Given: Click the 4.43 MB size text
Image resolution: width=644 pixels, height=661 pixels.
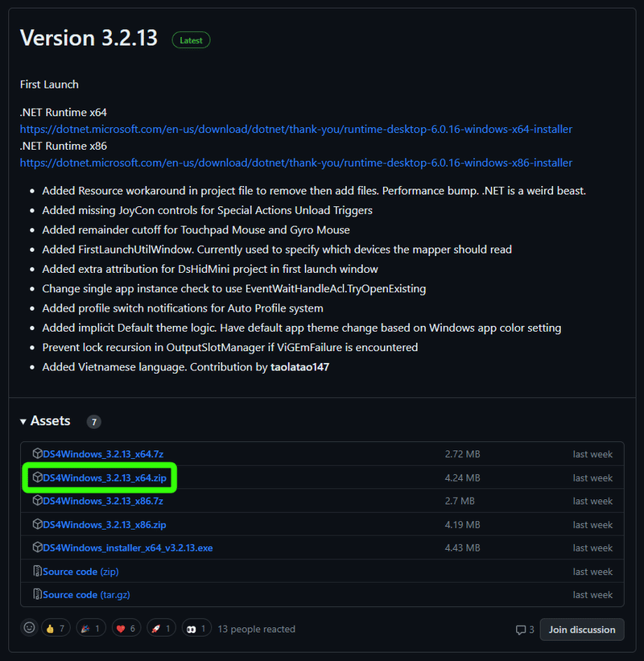Looking at the screenshot, I should pos(462,547).
